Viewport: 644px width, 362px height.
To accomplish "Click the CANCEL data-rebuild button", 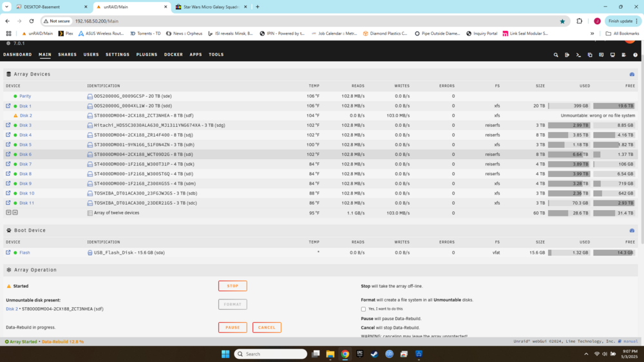I will pyautogui.click(x=267, y=327).
